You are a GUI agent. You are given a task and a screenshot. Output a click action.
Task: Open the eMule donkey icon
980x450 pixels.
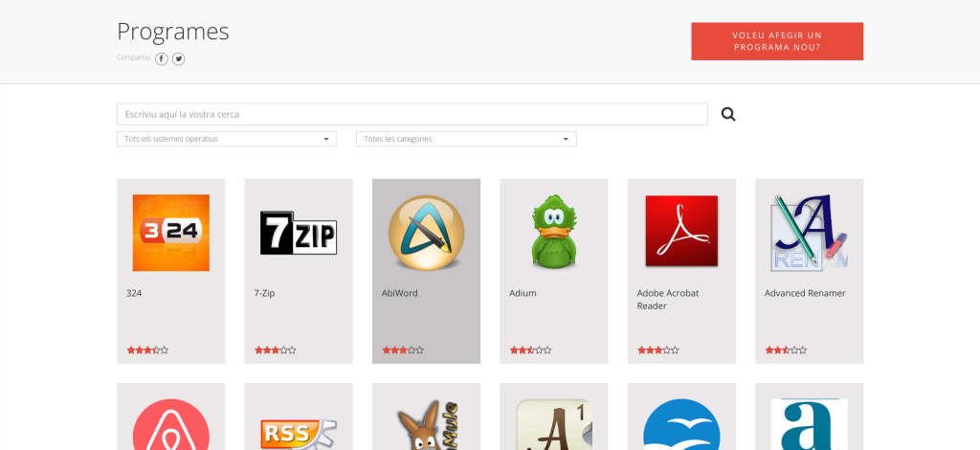point(426,424)
